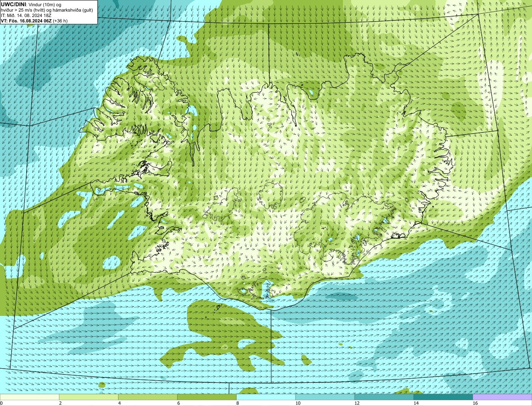This screenshot has width=532, height=406.
Task: Click the '2' label on the legend scale
Action: point(60,403)
